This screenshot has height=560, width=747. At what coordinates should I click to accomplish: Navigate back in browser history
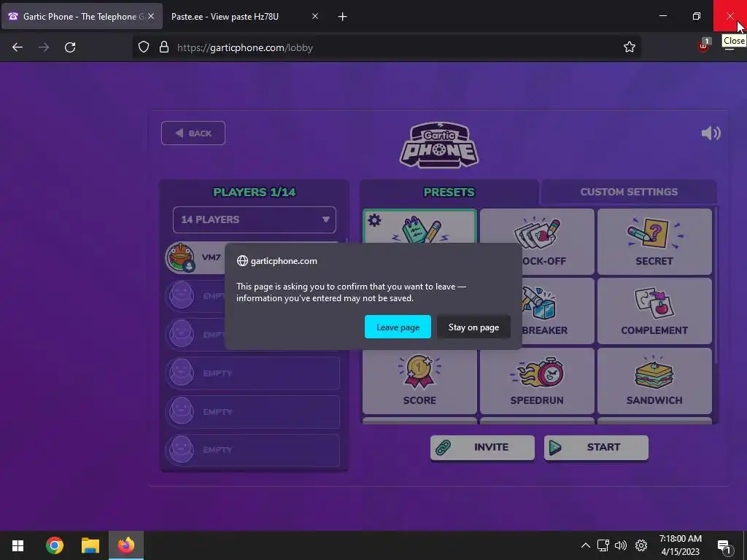18,47
